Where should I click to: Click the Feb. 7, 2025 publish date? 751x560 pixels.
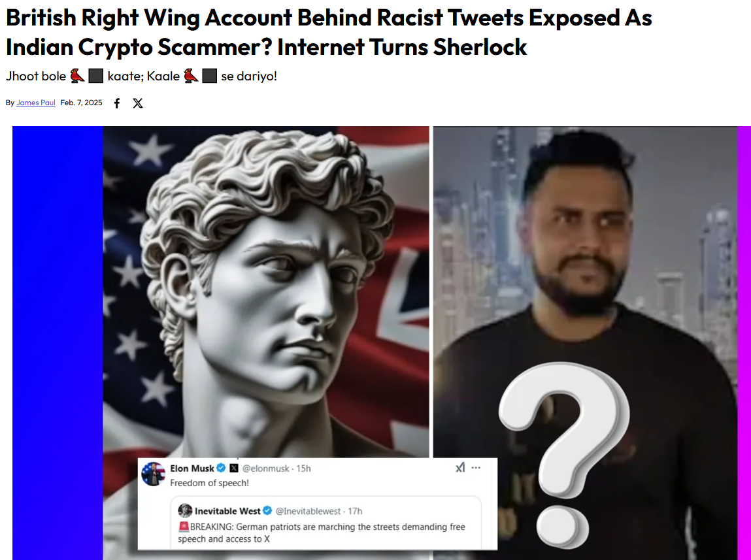pos(82,103)
